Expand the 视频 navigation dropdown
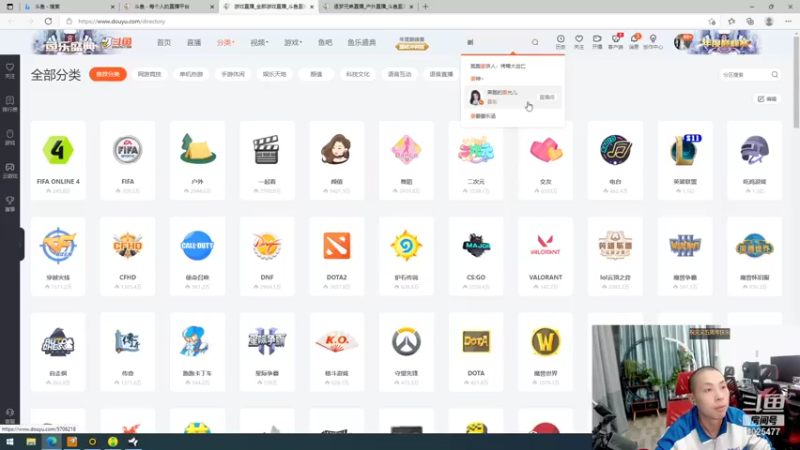 point(259,42)
